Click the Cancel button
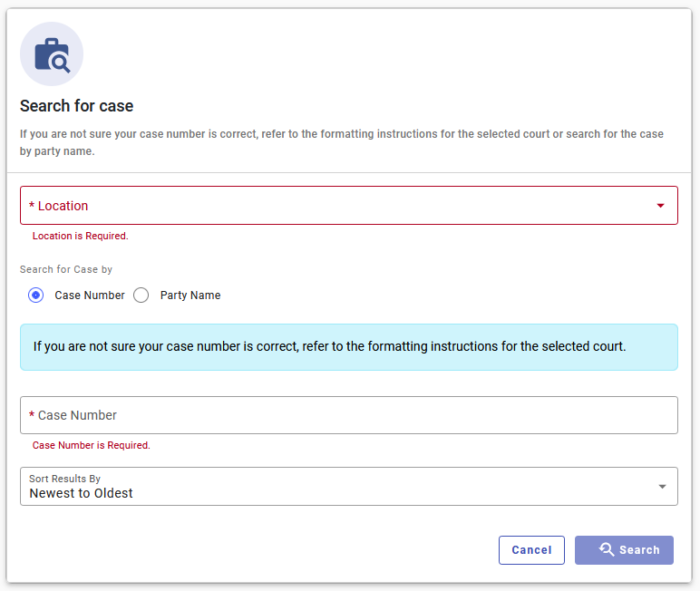The height and width of the screenshot is (591, 700). 531,550
